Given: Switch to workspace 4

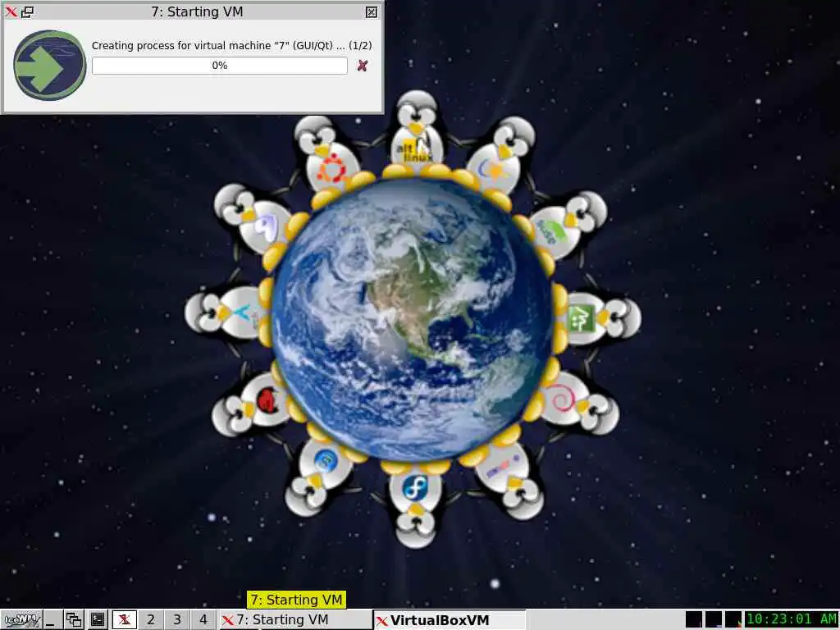Looking at the screenshot, I should coord(203,620).
